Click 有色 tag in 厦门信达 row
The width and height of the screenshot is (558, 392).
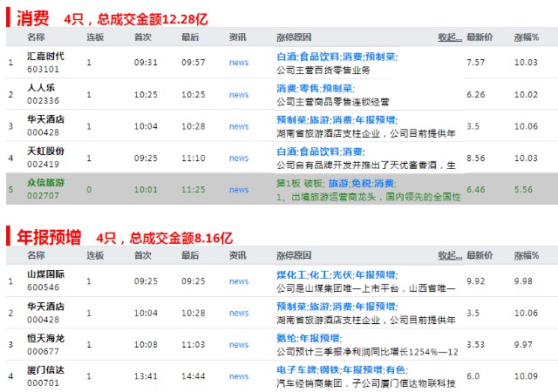(x=395, y=370)
